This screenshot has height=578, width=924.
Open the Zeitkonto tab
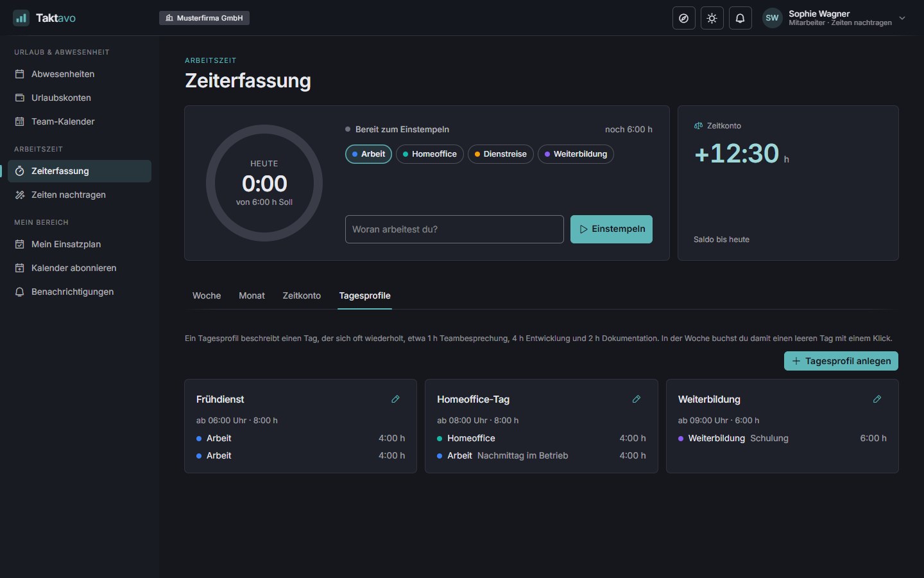[x=302, y=295]
